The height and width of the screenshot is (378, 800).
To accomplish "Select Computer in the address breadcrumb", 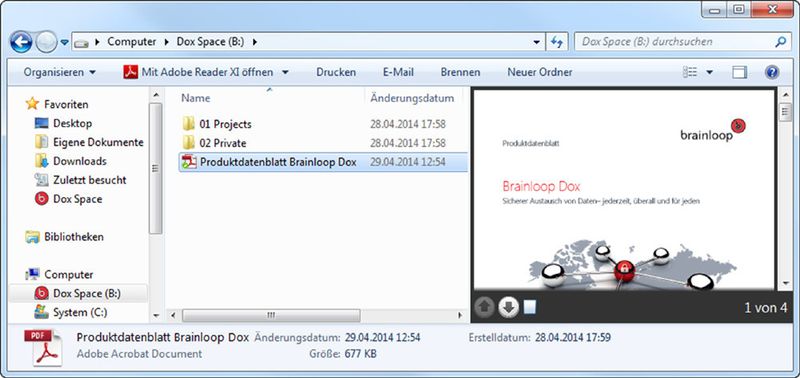I will tap(132, 42).
